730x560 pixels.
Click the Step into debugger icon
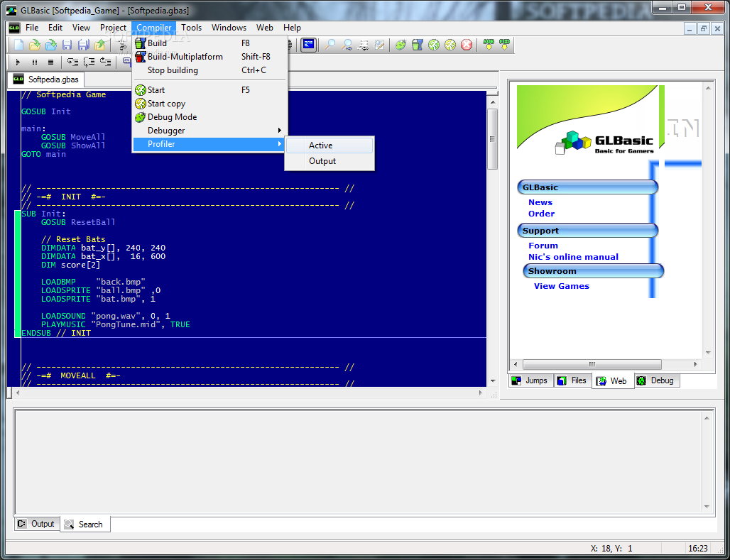click(x=72, y=62)
